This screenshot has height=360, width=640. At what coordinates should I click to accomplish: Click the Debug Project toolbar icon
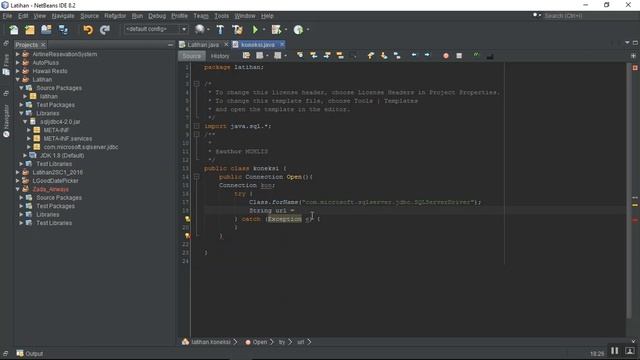click(276, 30)
